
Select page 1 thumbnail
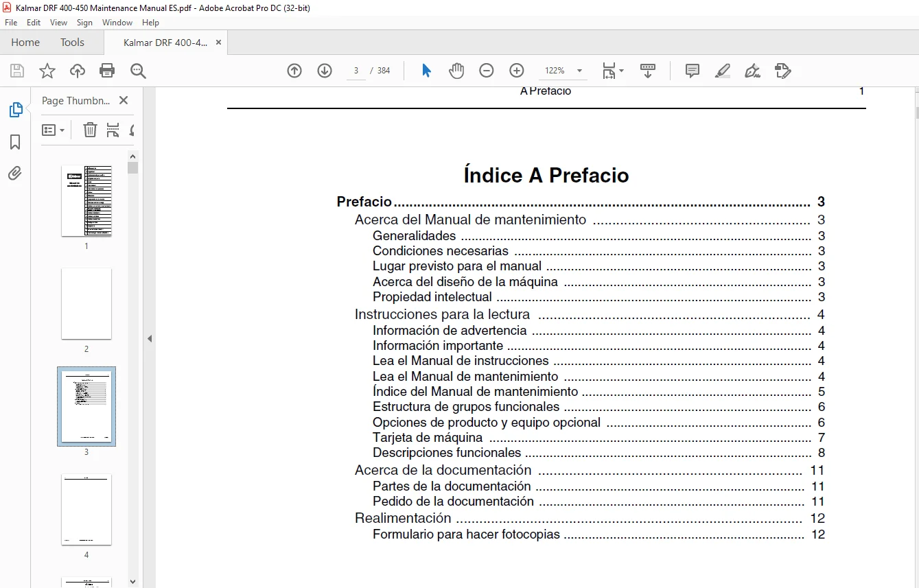click(86, 200)
